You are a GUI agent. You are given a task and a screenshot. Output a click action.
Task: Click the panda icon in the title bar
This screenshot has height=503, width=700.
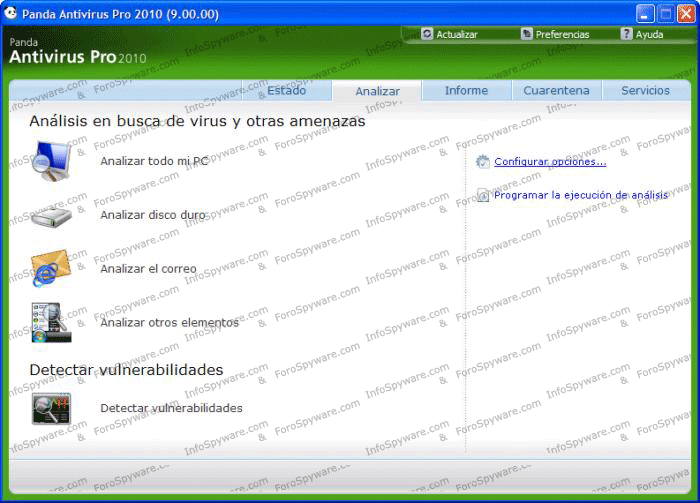click(11, 13)
